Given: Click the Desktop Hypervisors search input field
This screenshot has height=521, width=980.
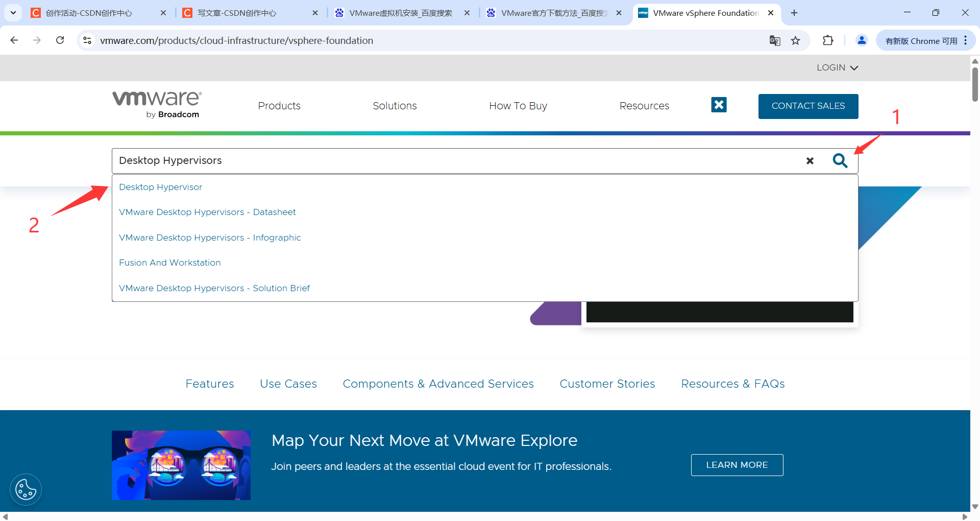Looking at the screenshot, I should click(454, 161).
